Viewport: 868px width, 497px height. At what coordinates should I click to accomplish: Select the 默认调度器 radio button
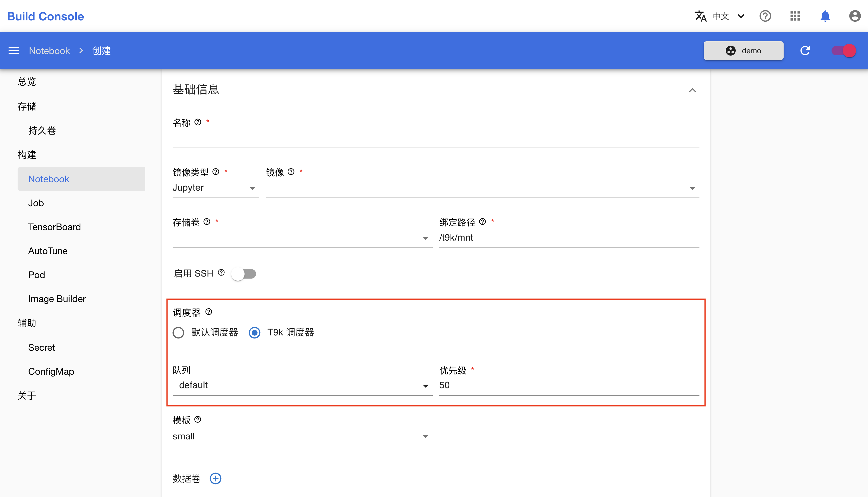[178, 332]
